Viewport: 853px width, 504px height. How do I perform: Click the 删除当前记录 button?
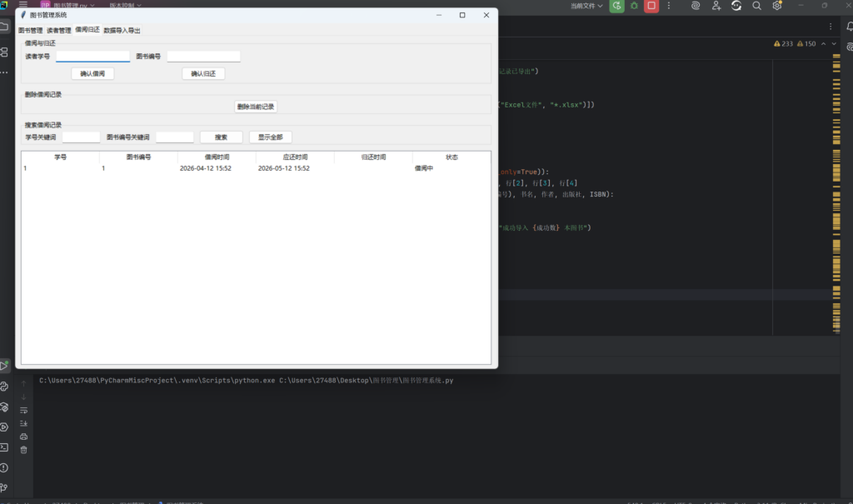pos(256,107)
